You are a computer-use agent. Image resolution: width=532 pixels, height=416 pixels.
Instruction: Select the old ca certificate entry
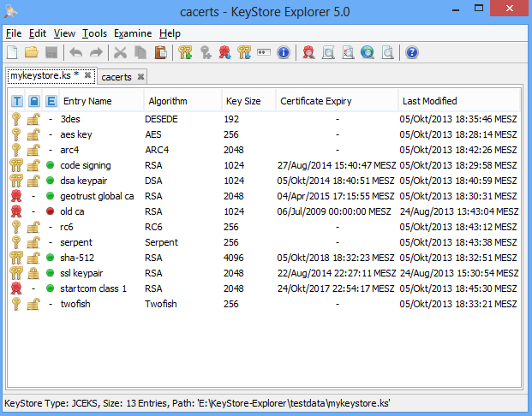point(264,211)
